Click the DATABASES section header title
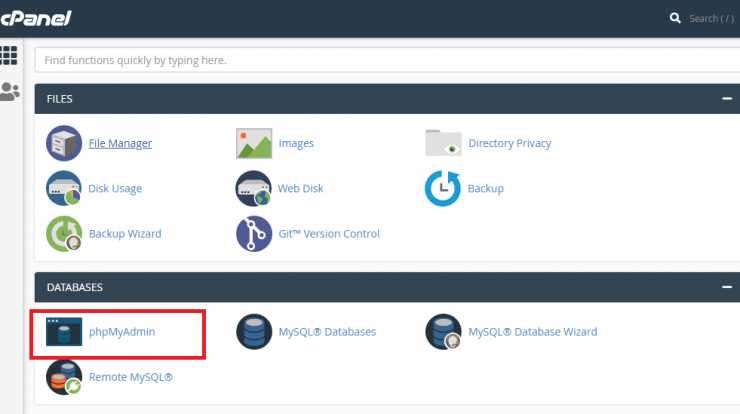 tap(75, 287)
